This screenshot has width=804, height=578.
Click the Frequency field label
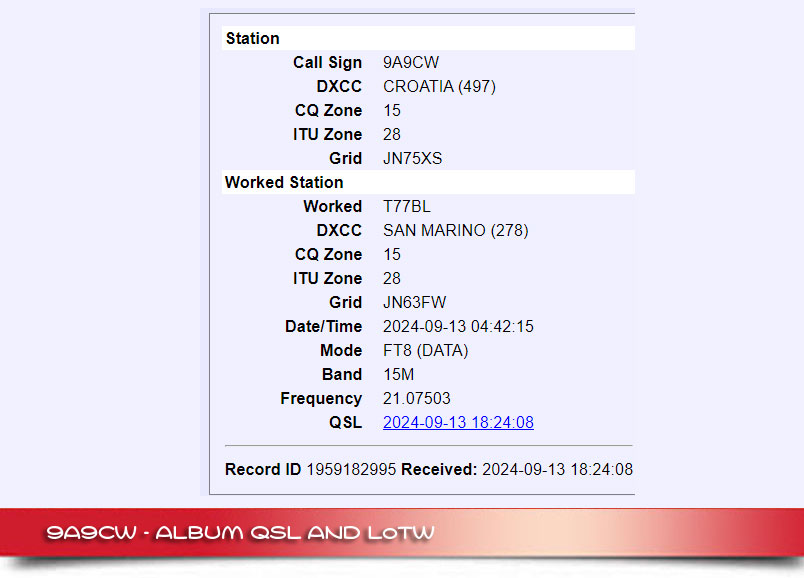click(x=320, y=399)
